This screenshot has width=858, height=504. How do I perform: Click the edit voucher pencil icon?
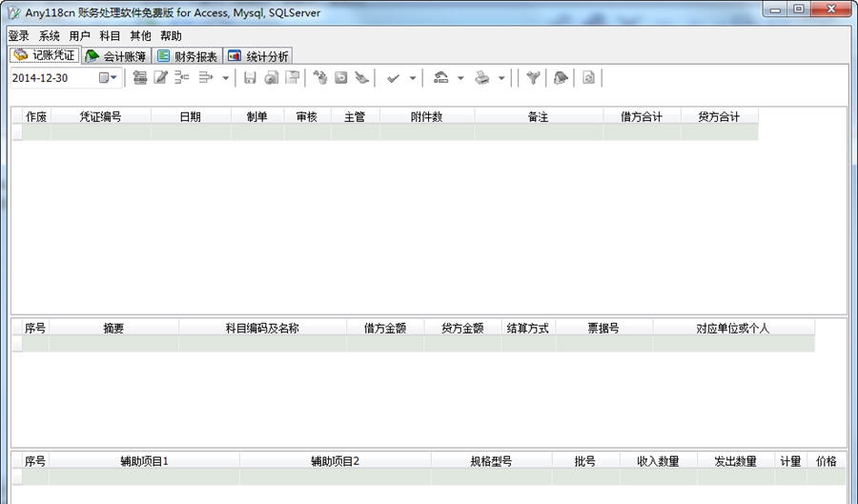click(x=160, y=77)
